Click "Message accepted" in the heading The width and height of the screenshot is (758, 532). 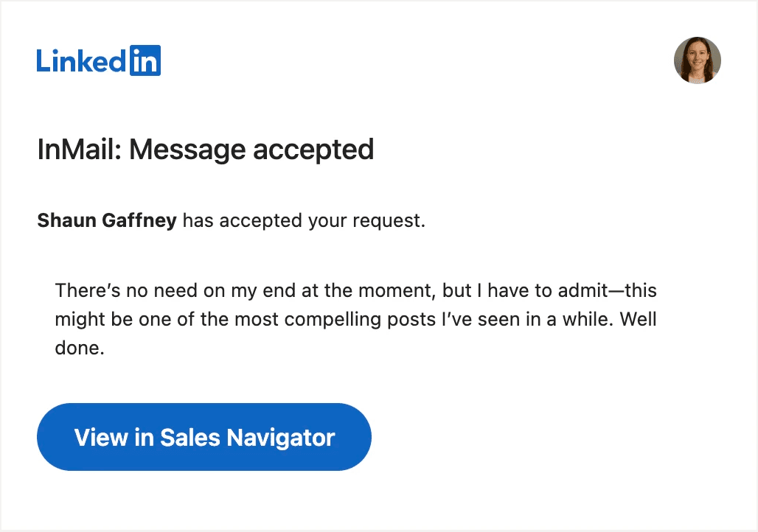(251, 150)
